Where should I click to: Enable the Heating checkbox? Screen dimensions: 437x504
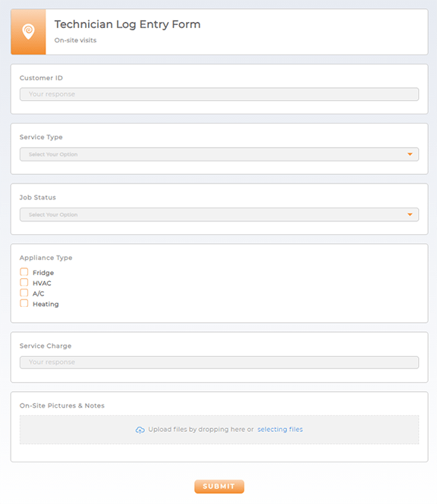(x=24, y=303)
